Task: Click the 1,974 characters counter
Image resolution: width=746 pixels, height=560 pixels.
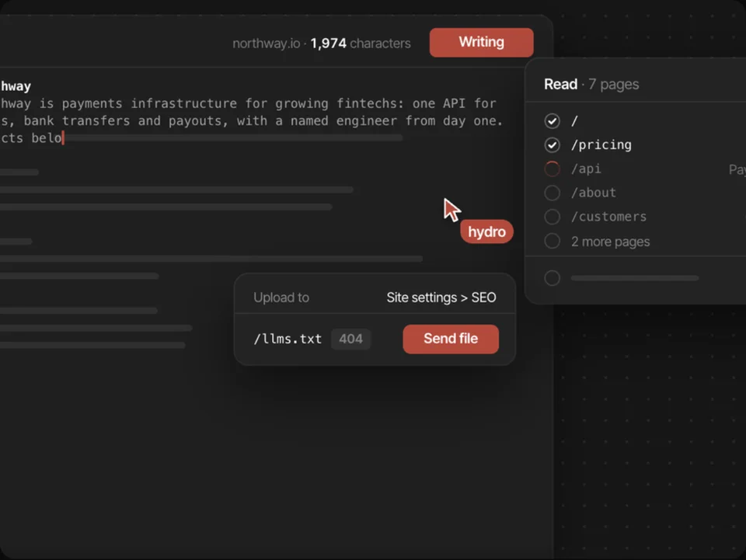Action: [361, 43]
